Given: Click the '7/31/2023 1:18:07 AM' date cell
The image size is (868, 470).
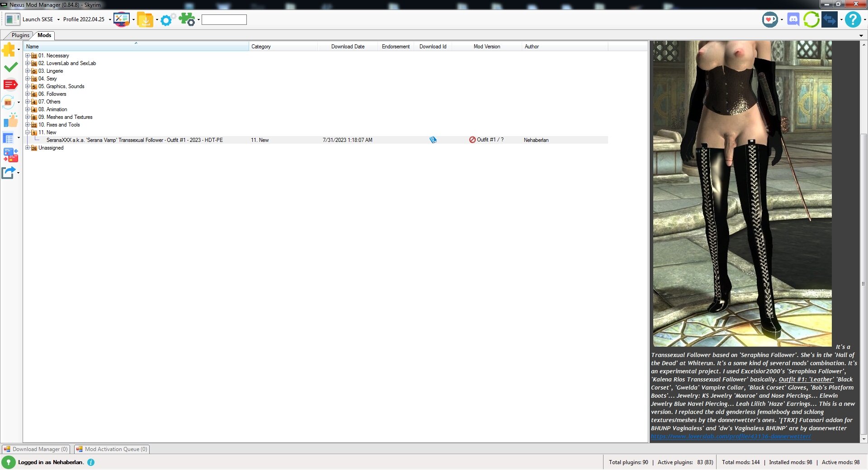Looking at the screenshot, I should tap(348, 140).
